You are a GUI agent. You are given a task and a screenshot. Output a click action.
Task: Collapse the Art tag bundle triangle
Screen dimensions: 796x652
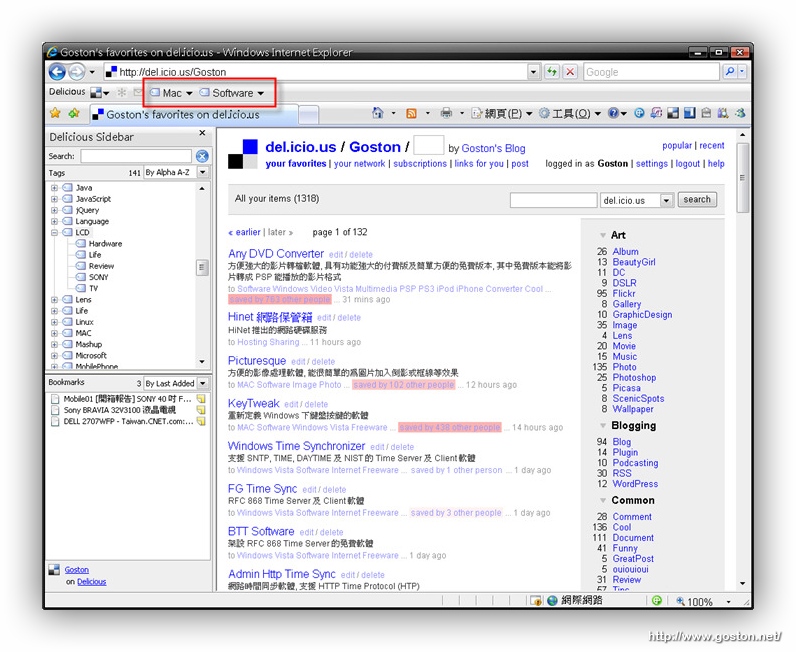(x=603, y=235)
